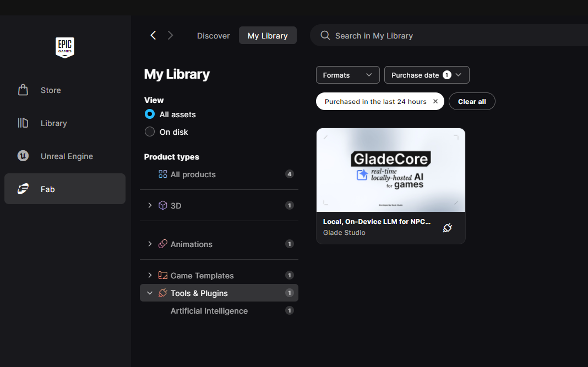Click the Clear all button

472,101
